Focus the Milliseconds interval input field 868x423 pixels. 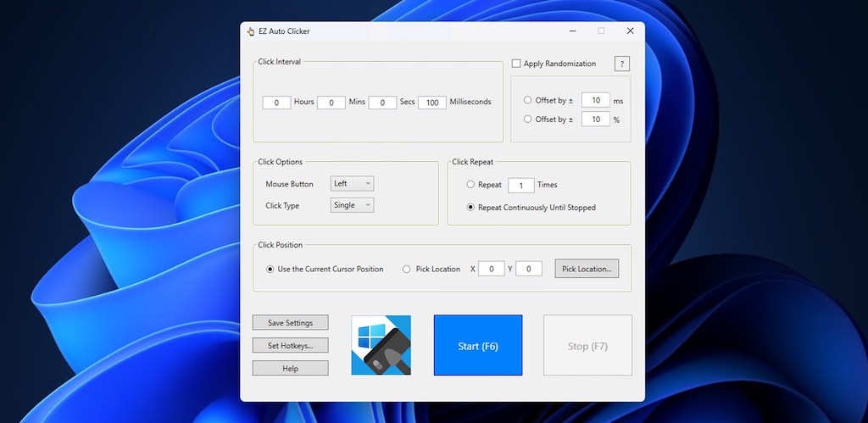tap(431, 103)
